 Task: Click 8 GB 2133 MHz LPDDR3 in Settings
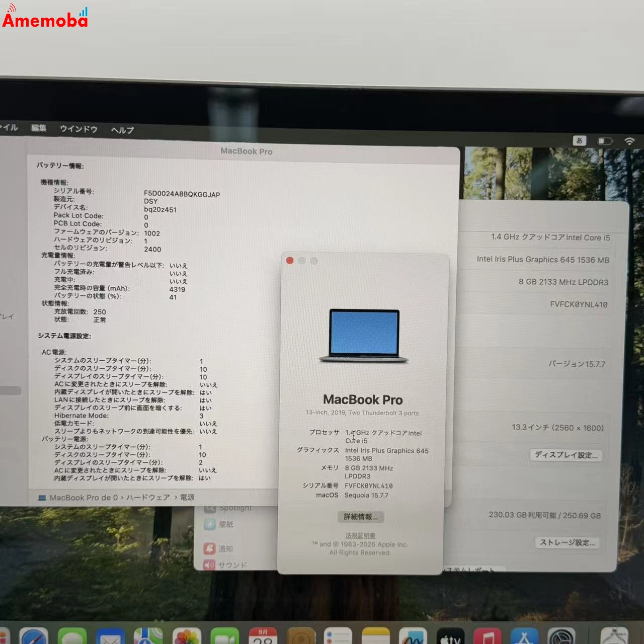coord(563,282)
